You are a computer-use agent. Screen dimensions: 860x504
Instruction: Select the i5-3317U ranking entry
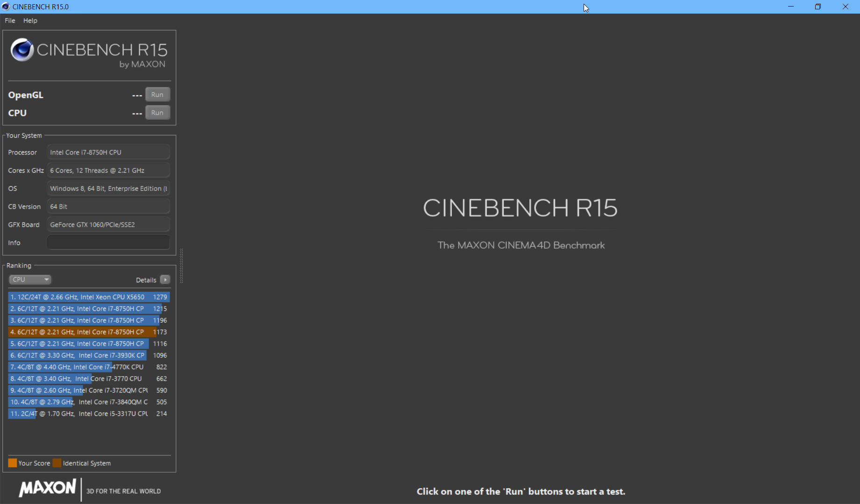click(89, 413)
